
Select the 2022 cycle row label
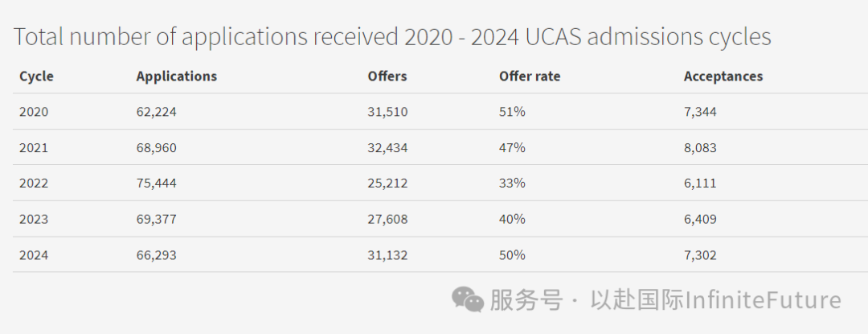point(34,183)
